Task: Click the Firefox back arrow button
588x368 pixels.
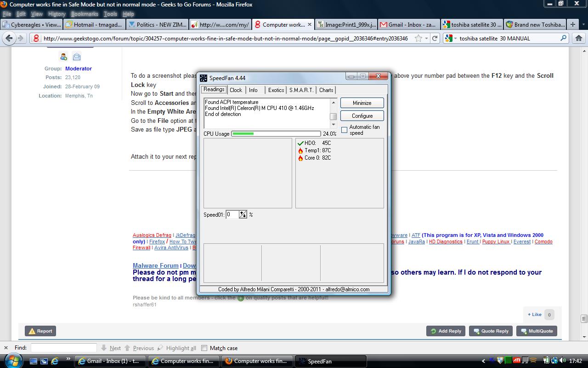Action: coord(10,38)
